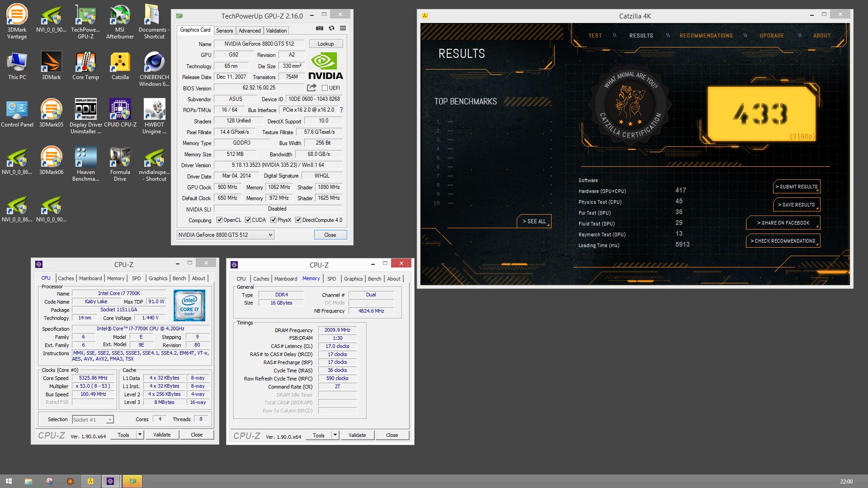
Task: Launch the Catzilla desktop icon
Action: pos(120,66)
